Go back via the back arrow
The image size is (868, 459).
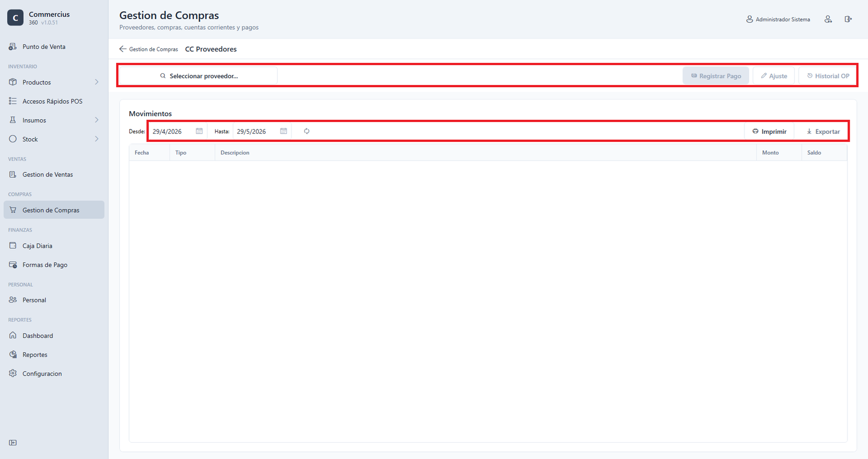[123, 49]
